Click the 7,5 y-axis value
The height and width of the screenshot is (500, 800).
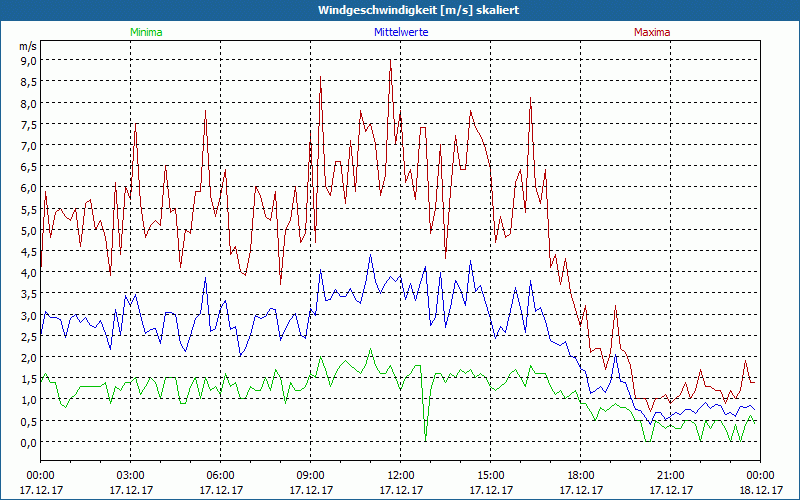tap(28, 124)
